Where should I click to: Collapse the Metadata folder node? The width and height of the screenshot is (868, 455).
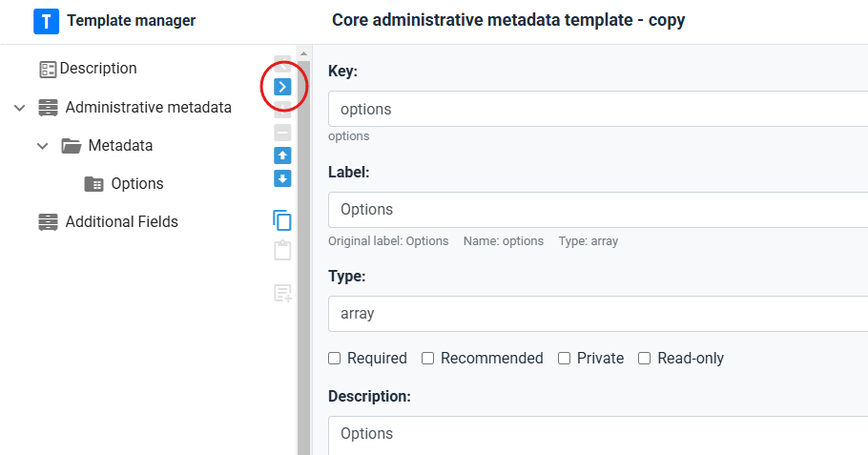(43, 146)
